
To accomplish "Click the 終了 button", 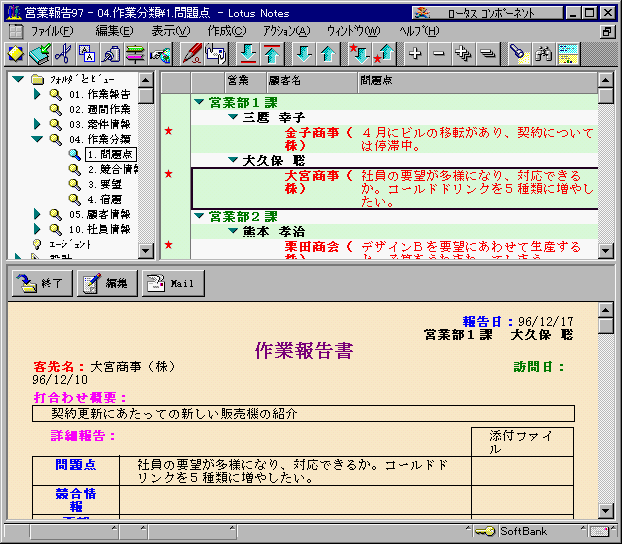I will [x=41, y=284].
